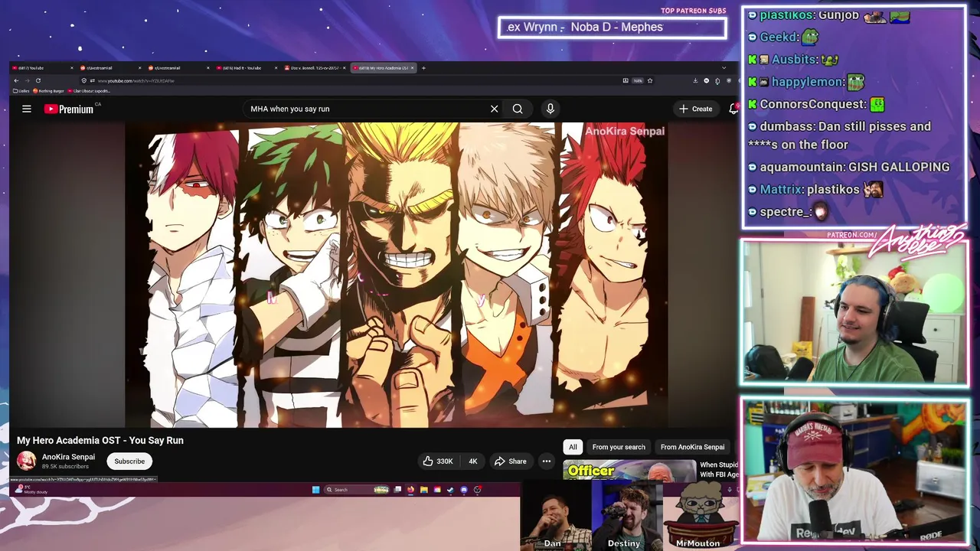Screen dimensions: 980x551
Task: Click into the YouTube search field
Action: pos(367,109)
